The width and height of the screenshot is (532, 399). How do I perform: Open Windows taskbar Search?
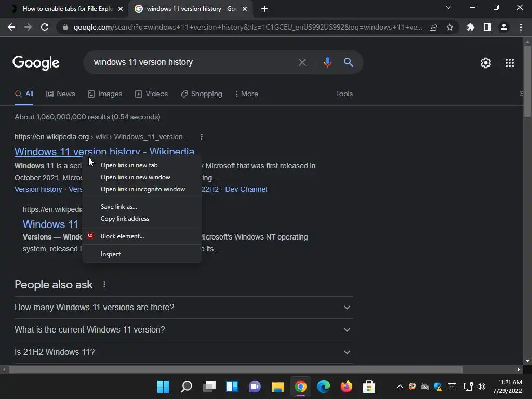(x=187, y=387)
